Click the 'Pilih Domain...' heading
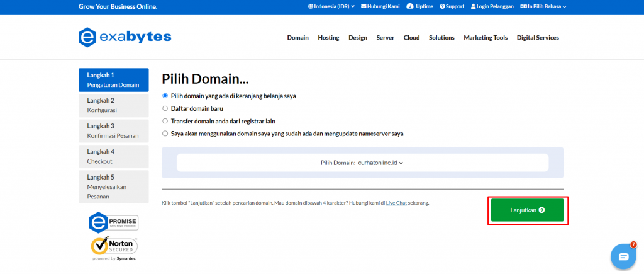The image size is (644, 274). click(x=206, y=79)
